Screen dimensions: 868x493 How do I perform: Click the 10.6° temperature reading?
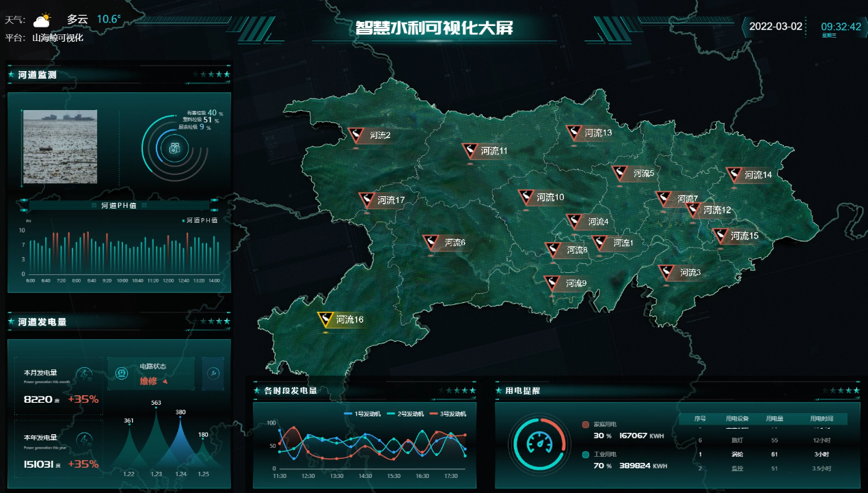point(109,19)
